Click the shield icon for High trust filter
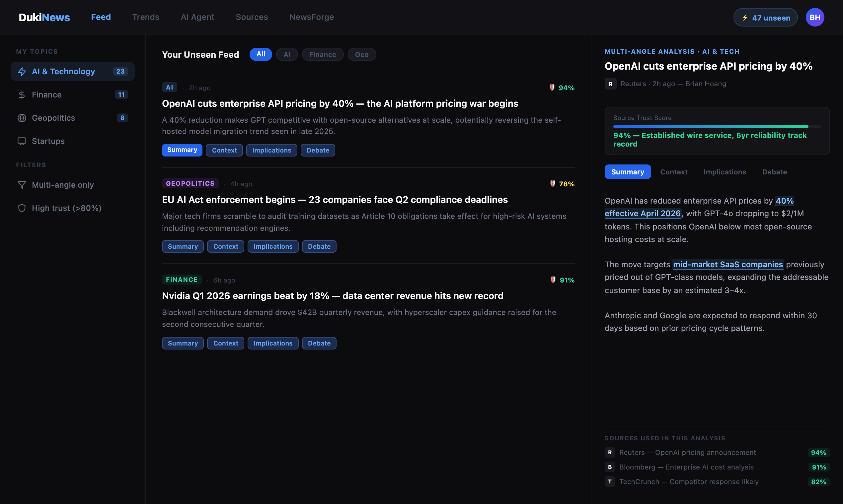The image size is (843, 504). 22,208
